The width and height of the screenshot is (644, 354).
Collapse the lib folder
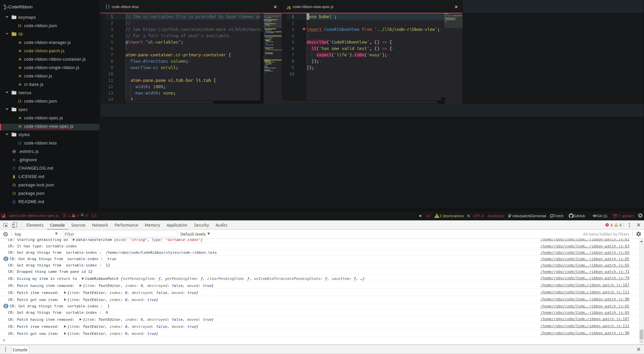click(x=7, y=34)
